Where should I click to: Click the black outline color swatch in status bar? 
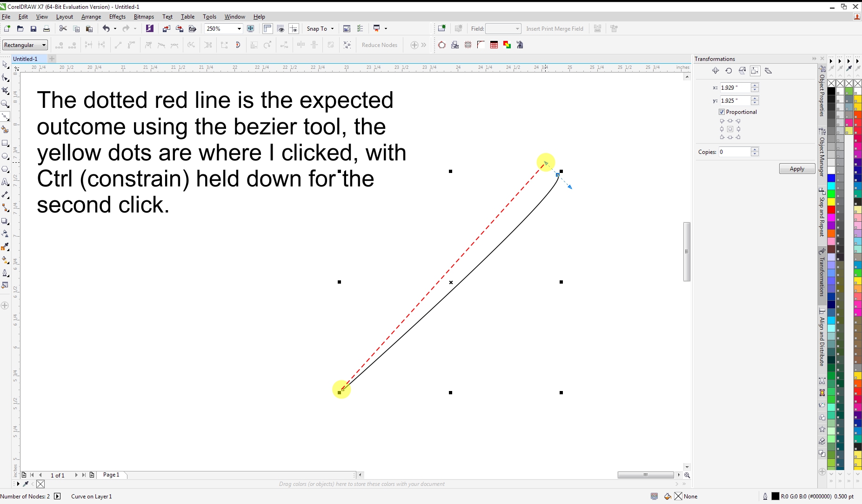(x=775, y=496)
